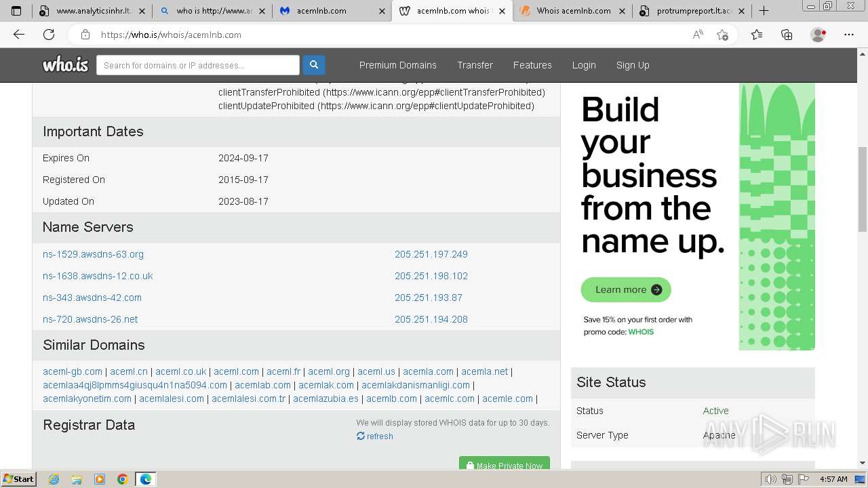Screen dimensions: 868x488
Task: Click the page vertical scrollbar thumb
Action: coord(862,189)
